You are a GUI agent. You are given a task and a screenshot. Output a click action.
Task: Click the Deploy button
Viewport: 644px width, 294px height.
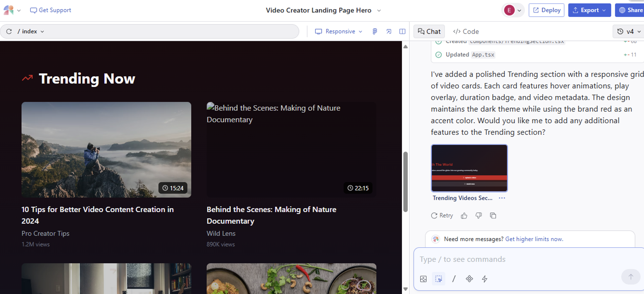[x=546, y=10]
